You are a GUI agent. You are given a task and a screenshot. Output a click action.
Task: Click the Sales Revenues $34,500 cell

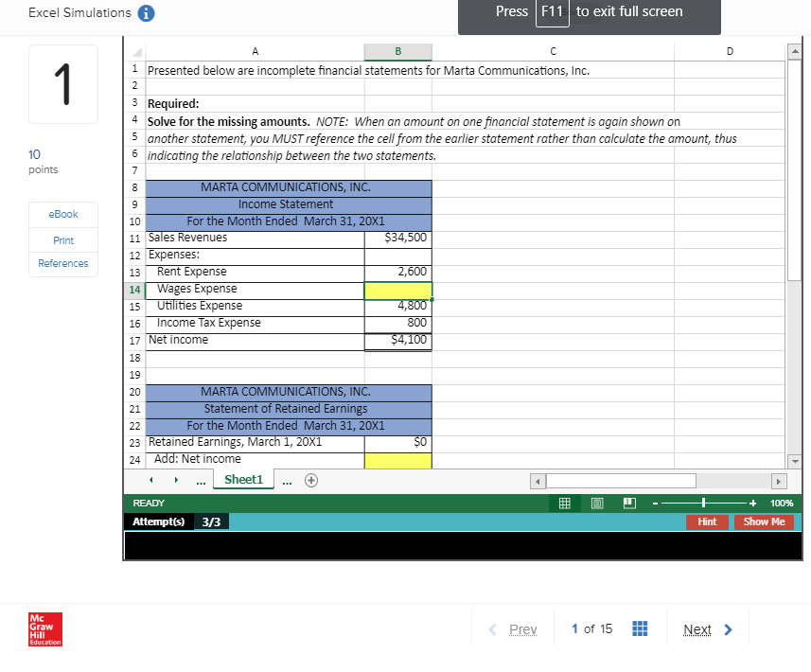point(397,239)
